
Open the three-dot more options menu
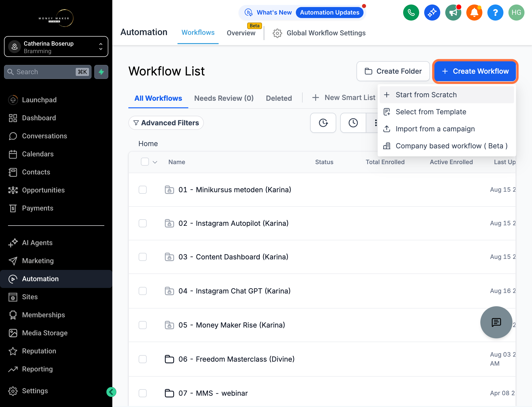[x=375, y=123]
